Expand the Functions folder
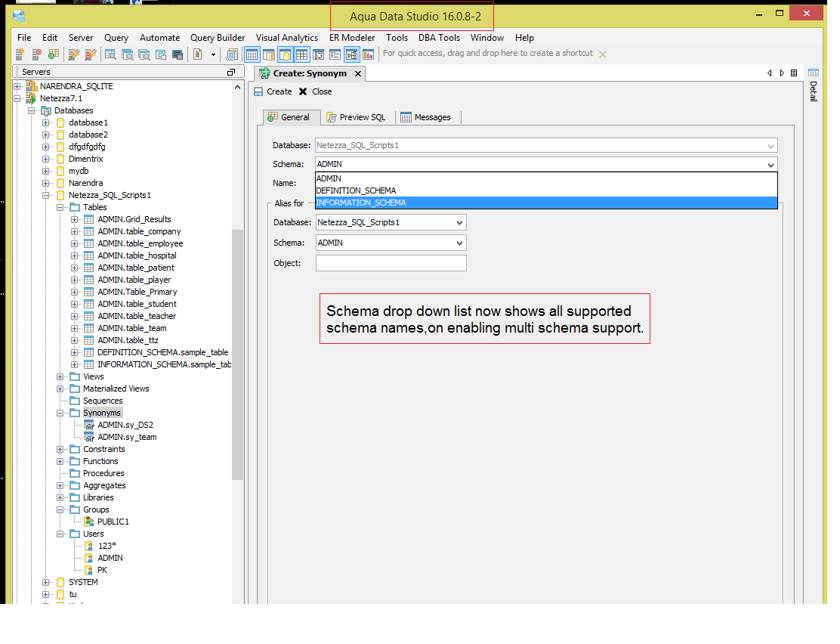This screenshot has height=644, width=840. [x=60, y=462]
